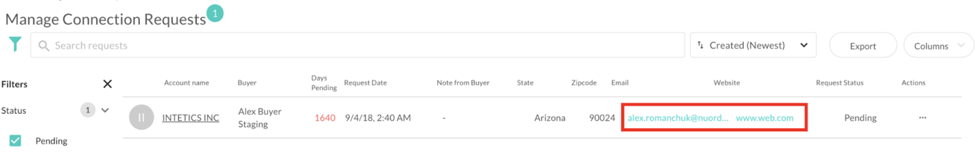Click the INTETICS INC avatar circle
Image resolution: width=980 pixels, height=156 pixels.
(141, 118)
